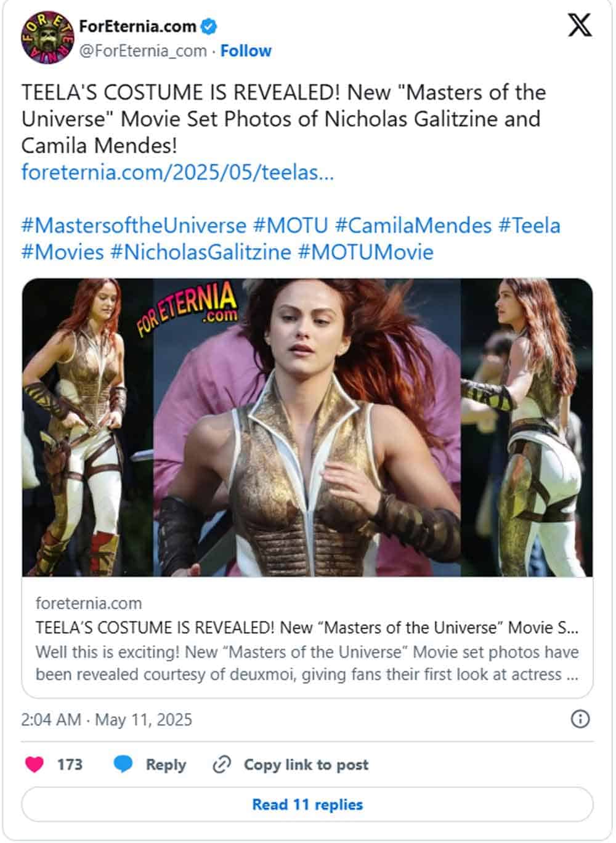Click the #MOTUMovie hashtag
Image resolution: width=616 pixels, height=843 pixels.
point(366,252)
